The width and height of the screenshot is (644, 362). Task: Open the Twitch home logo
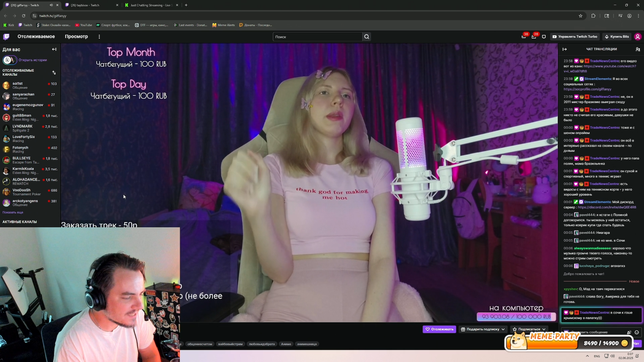(6, 37)
